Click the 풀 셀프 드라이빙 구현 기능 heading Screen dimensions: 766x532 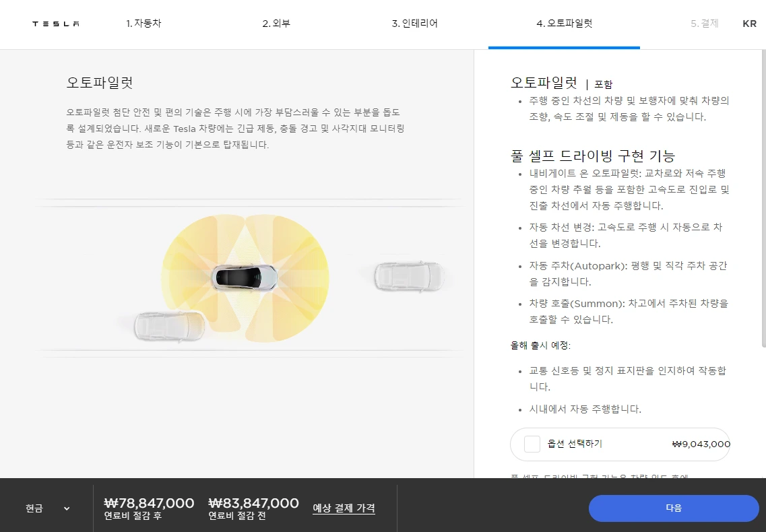click(593, 156)
